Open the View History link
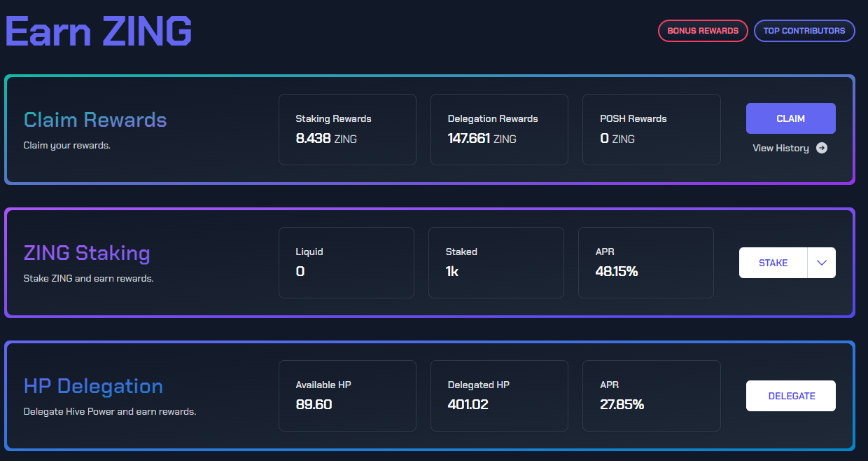Viewport: 868px width, 461px height. click(790, 148)
